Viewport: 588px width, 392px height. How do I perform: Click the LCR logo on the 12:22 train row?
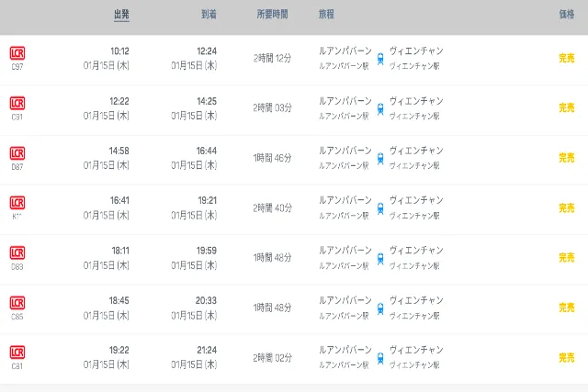17,103
